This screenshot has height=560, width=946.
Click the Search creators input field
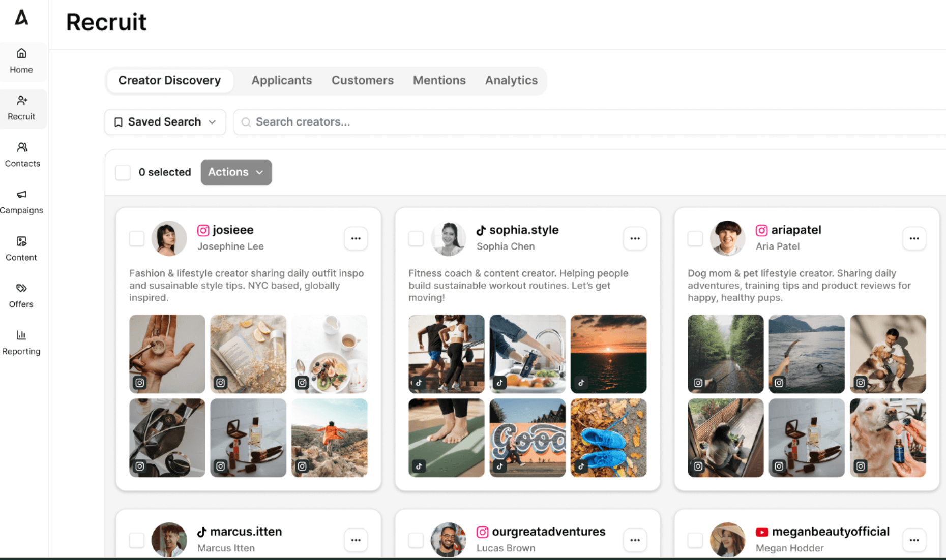click(x=590, y=122)
